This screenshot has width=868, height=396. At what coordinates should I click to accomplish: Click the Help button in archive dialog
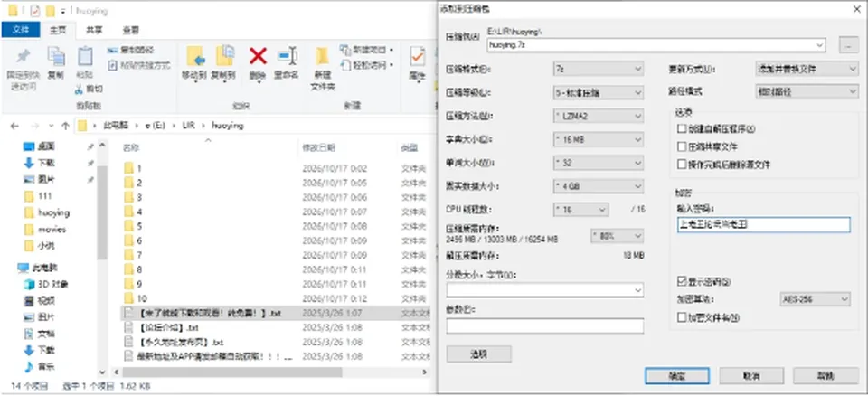pyautogui.click(x=826, y=376)
